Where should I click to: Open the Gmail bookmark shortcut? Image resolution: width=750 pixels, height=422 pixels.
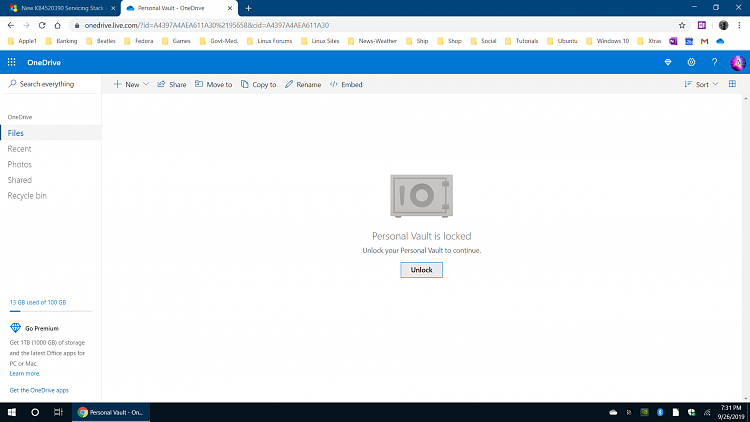coord(705,41)
